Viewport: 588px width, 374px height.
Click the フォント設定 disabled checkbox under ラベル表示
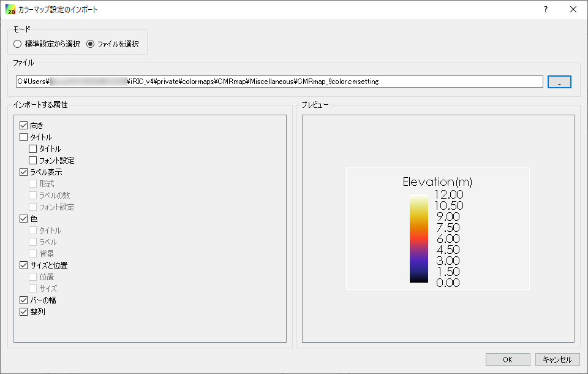[33, 207]
